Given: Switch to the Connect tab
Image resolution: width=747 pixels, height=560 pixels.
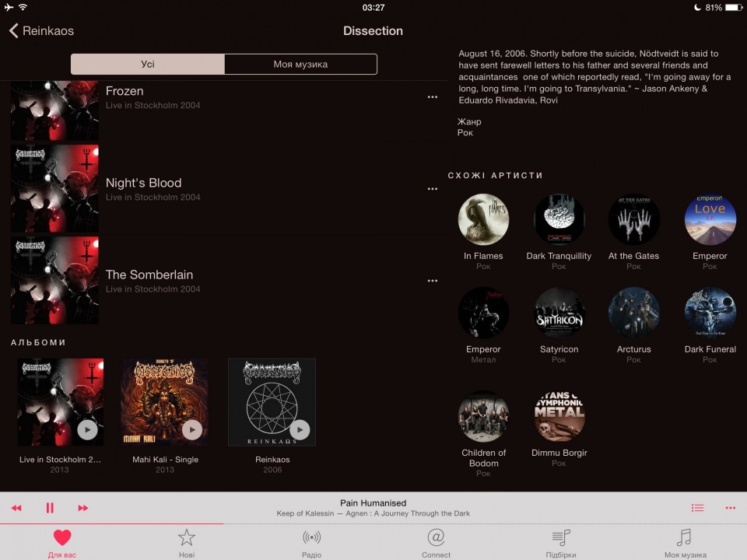Looking at the screenshot, I should (x=436, y=544).
